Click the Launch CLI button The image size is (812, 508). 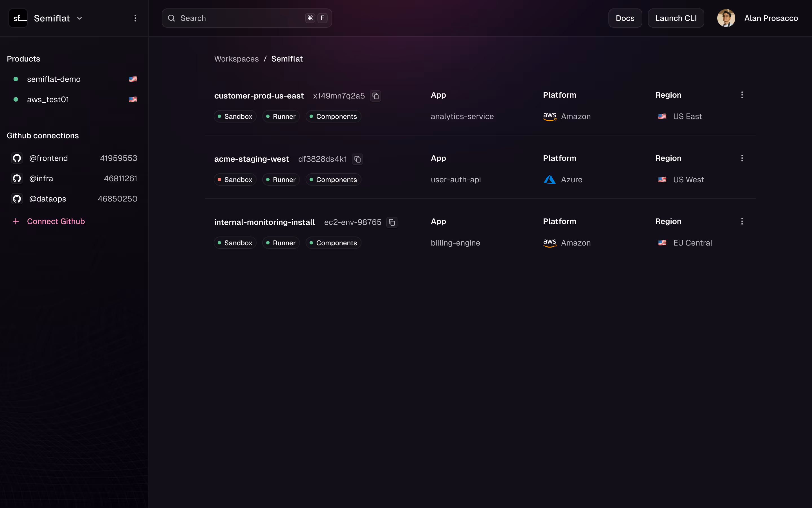coord(676,18)
